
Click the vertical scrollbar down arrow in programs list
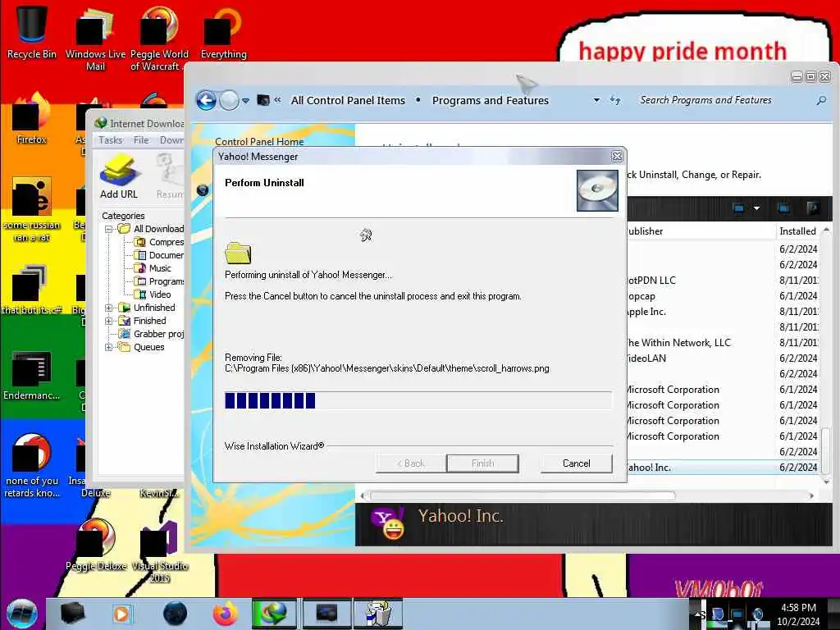coord(826,482)
